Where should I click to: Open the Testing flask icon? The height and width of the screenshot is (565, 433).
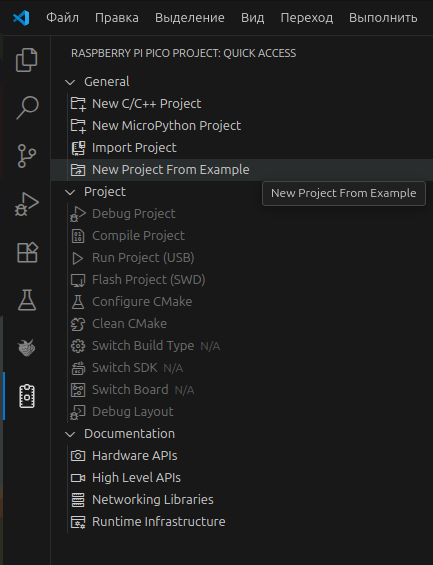27,300
